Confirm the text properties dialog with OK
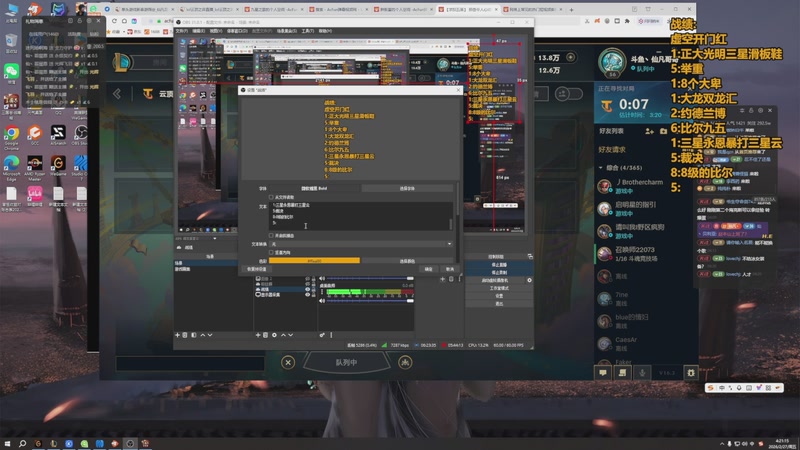Screen dimensions: 800x450 [429, 269]
